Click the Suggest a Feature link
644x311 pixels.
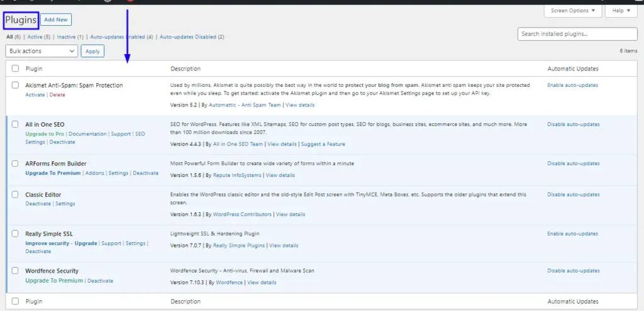point(323,144)
